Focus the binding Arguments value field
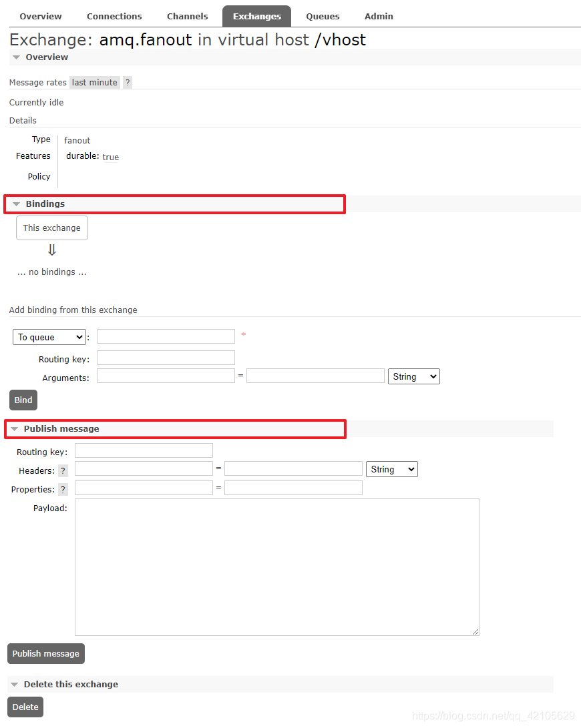The height and width of the screenshot is (728, 581). [x=316, y=376]
